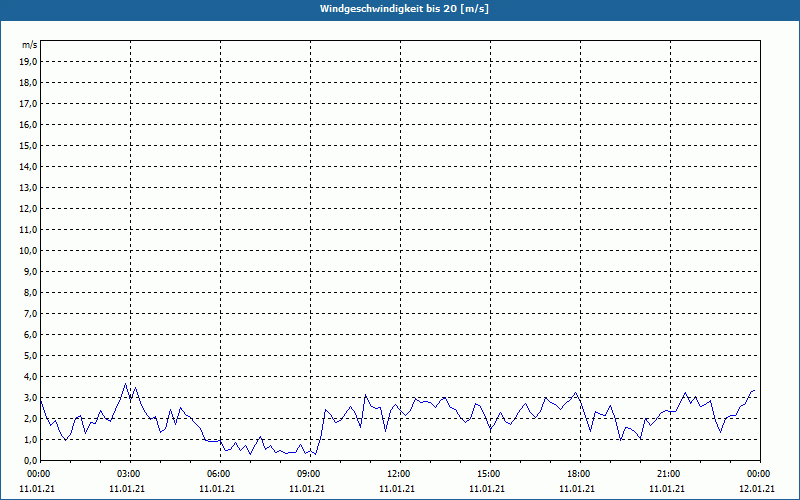Select the 15:00 time axis label
This screenshot has height=500, width=800.
(x=489, y=473)
